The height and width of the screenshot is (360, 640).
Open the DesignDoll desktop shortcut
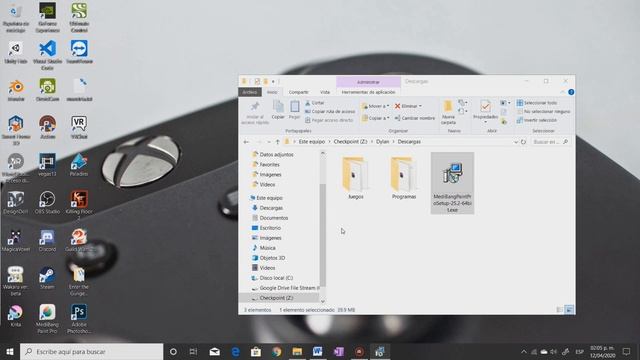tap(16, 202)
